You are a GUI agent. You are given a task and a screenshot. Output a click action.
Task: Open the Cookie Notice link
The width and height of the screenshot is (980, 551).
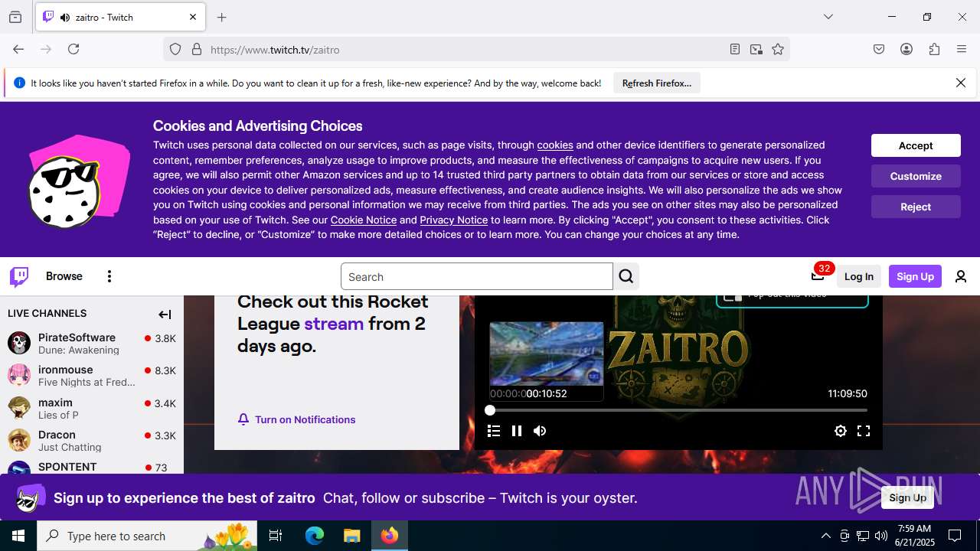coord(364,220)
